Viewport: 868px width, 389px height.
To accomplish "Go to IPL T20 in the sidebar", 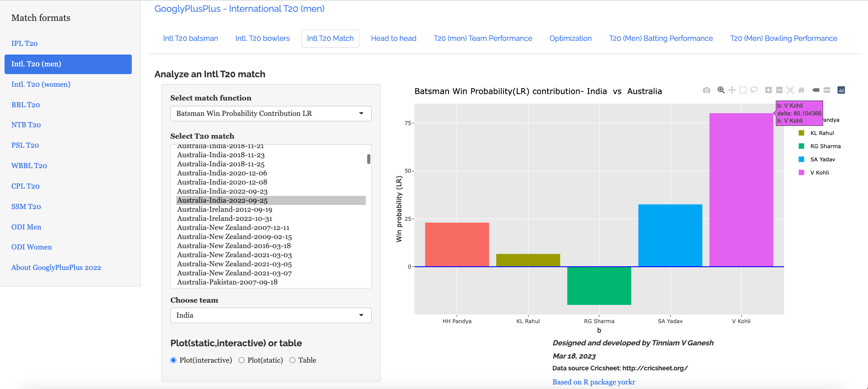I will [x=25, y=44].
